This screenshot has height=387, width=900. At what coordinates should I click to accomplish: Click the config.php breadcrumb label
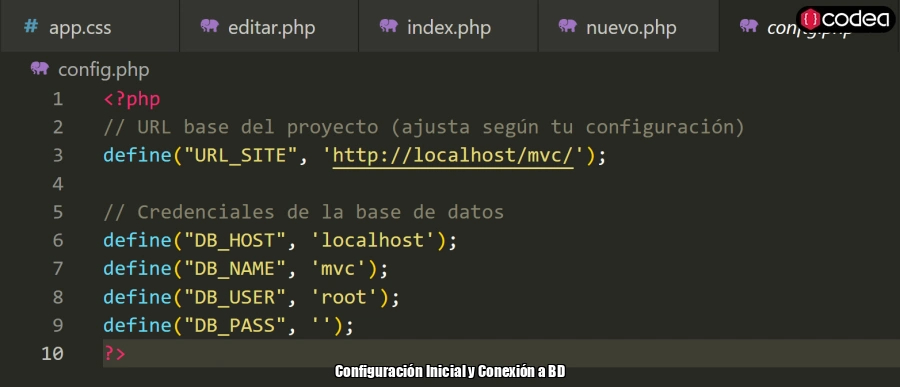(x=104, y=70)
